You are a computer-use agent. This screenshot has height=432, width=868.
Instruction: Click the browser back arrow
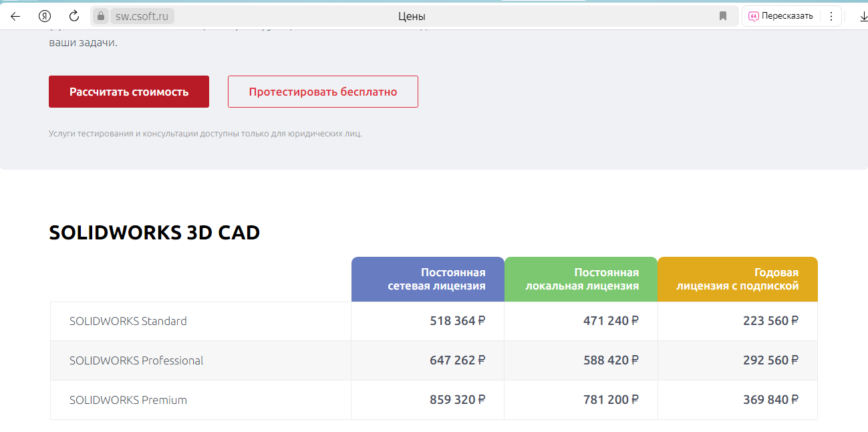tap(15, 16)
